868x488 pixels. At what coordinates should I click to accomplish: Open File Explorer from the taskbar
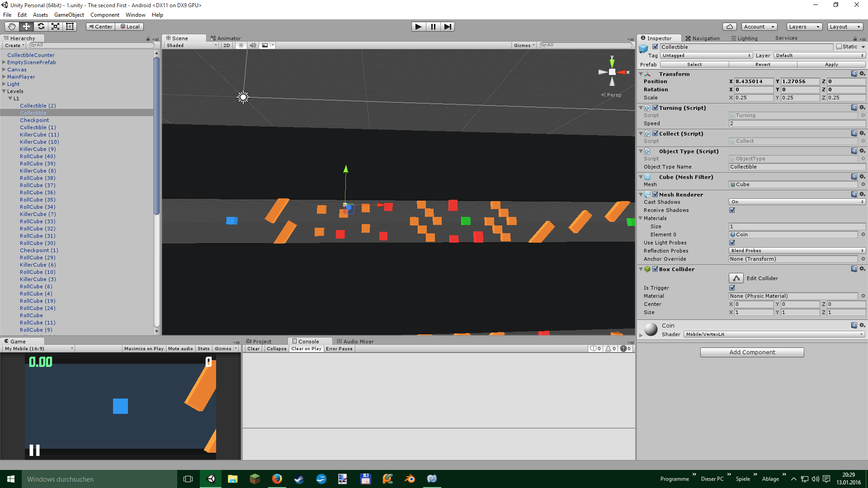(x=232, y=479)
